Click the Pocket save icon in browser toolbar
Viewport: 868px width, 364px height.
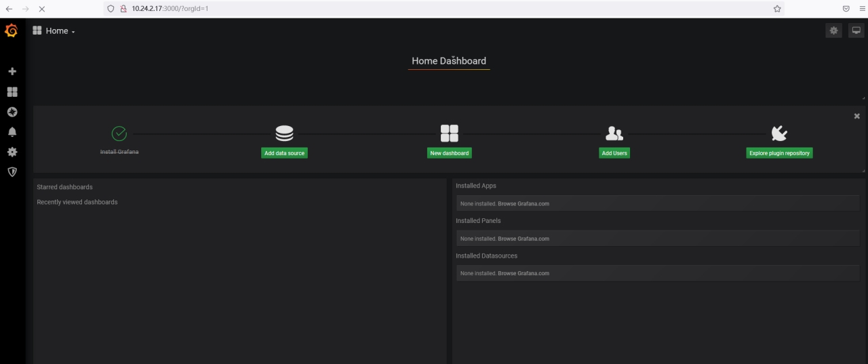coord(846,9)
